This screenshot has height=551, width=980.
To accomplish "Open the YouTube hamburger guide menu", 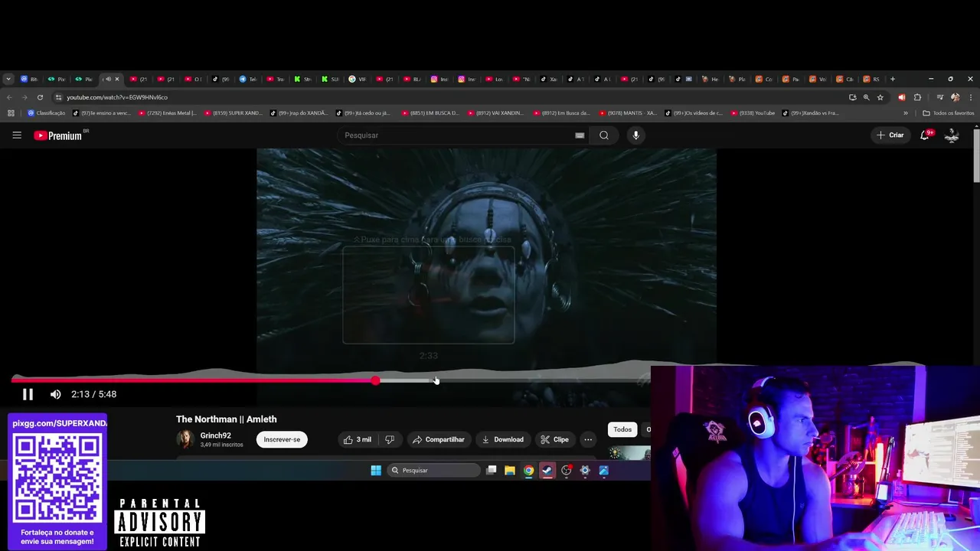I will (x=17, y=135).
